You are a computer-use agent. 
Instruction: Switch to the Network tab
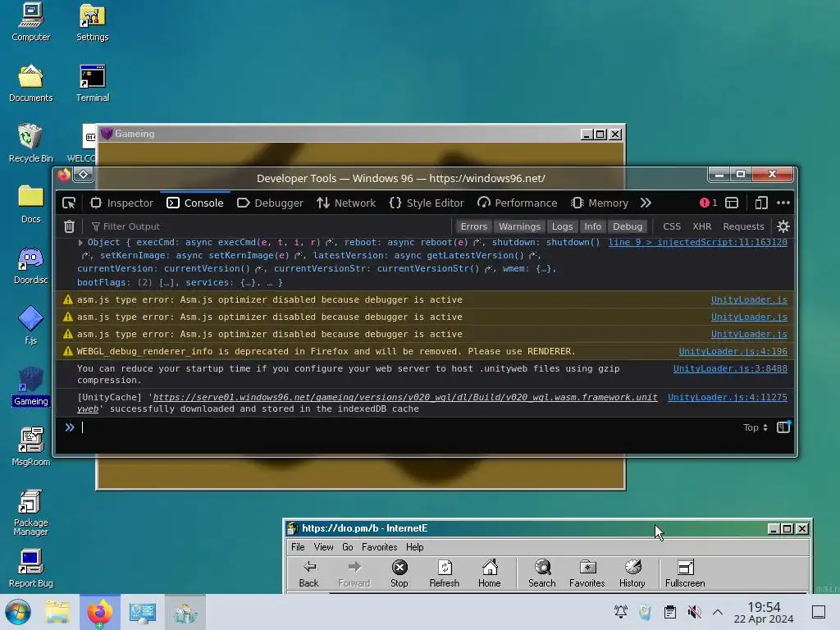(x=346, y=203)
